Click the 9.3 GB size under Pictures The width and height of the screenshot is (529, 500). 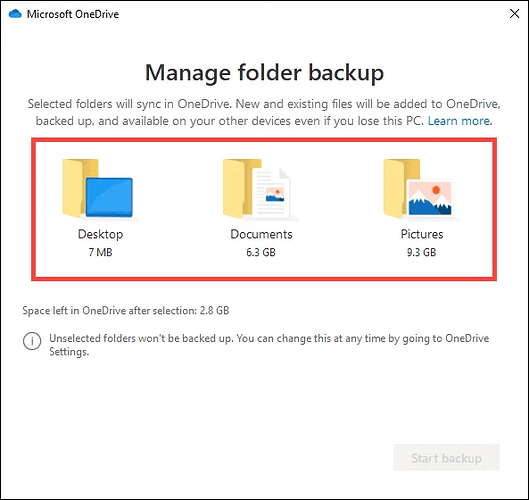(421, 252)
